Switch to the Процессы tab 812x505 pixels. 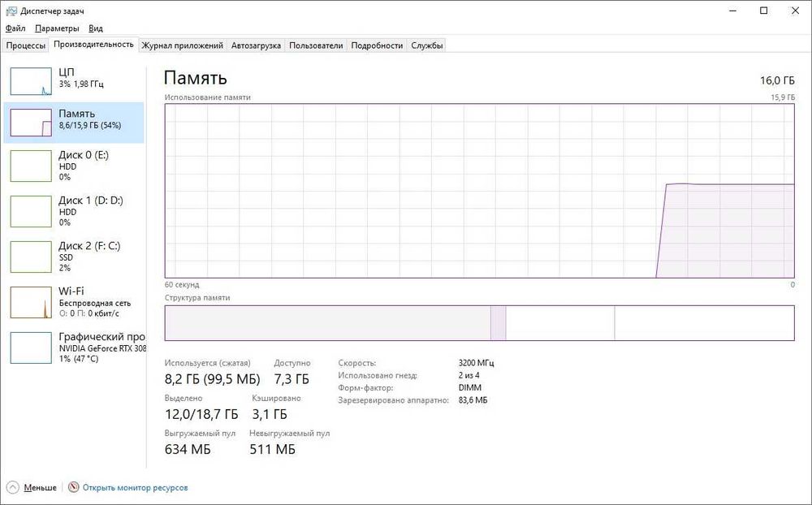tap(25, 45)
